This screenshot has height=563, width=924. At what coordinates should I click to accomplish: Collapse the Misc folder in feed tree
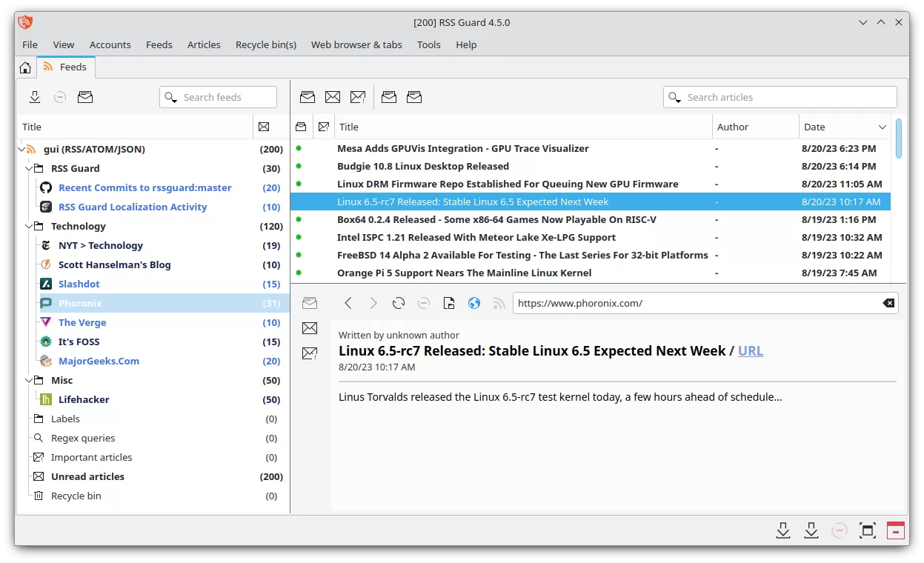tap(29, 380)
